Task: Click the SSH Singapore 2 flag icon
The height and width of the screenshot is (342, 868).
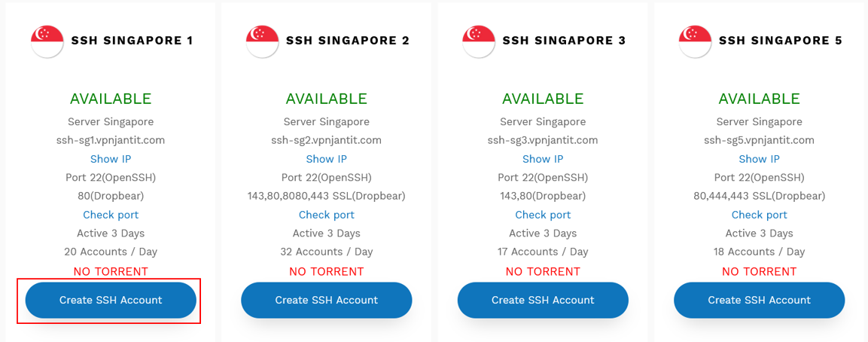Action: point(262,41)
